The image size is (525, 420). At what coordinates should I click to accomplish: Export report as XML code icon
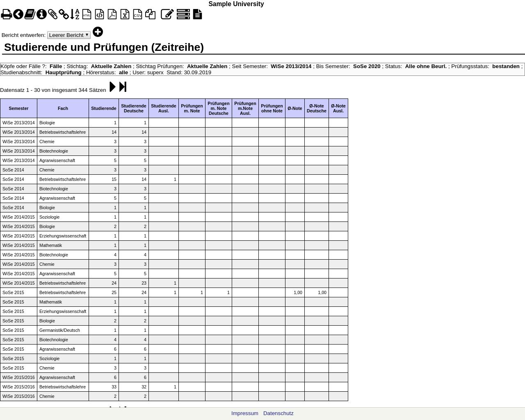99,14
